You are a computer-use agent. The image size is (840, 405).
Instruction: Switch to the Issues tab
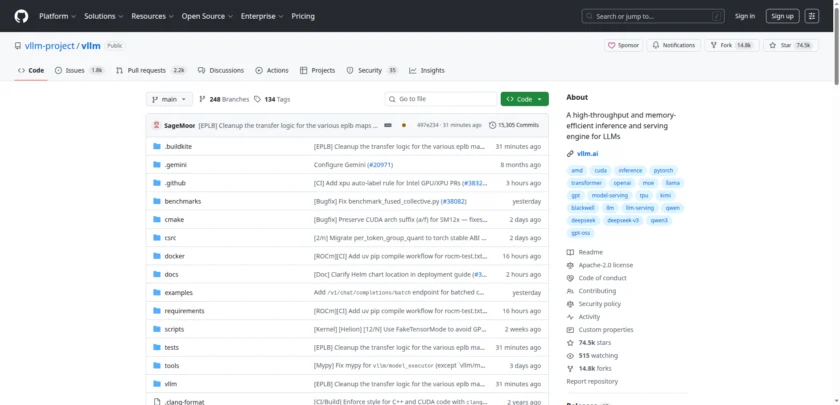[x=79, y=71]
